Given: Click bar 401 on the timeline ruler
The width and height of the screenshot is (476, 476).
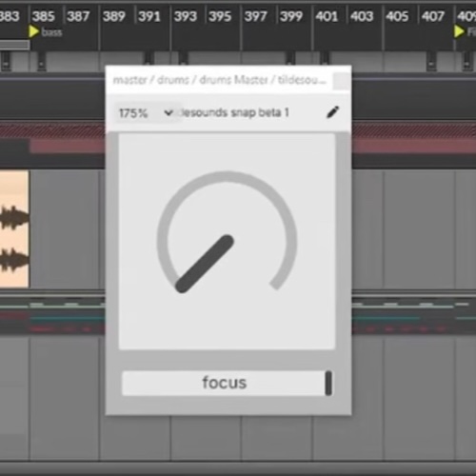Looking at the screenshot, I should [x=327, y=16].
